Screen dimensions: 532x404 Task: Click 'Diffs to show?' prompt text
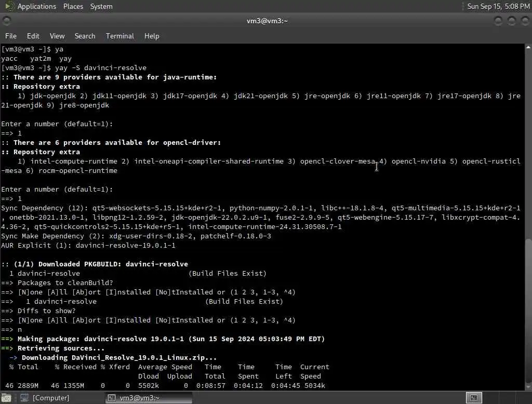pyautogui.click(x=46, y=311)
